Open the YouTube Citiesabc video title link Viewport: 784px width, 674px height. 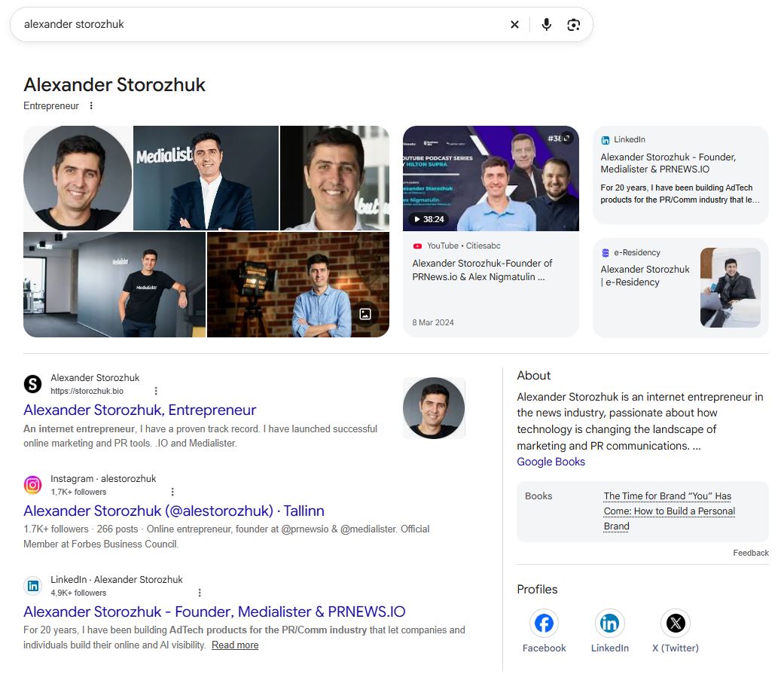coord(482,270)
